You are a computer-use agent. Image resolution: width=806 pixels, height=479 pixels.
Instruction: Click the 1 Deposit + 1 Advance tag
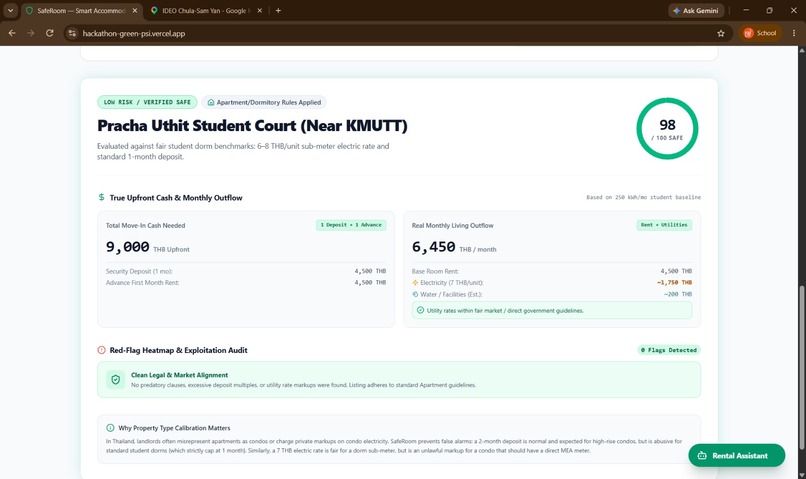pos(351,225)
